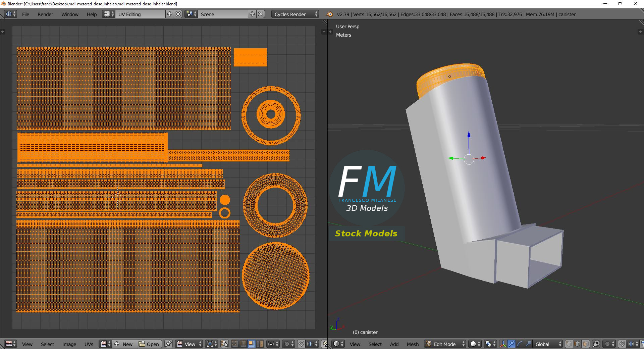644x349 pixels.
Task: Click the translate manipulator arrow icon
Action: coord(512,344)
